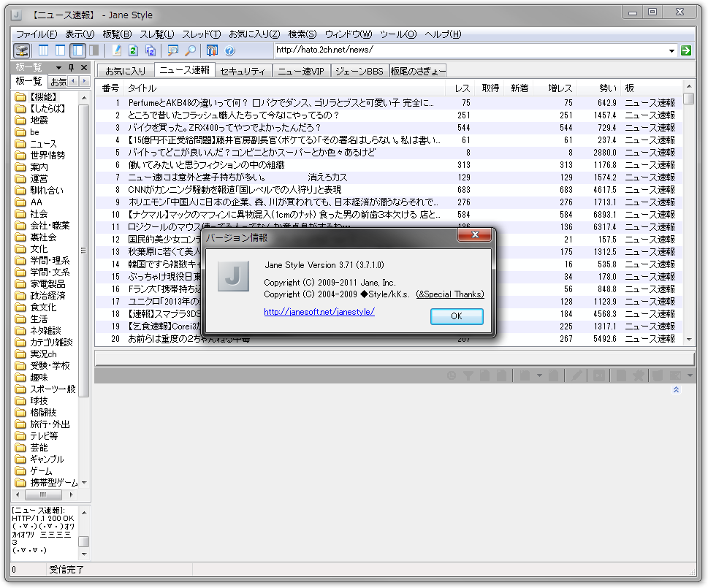Sort by the 番号 column header
Viewport: 708px width, 588px height.
click(110, 88)
